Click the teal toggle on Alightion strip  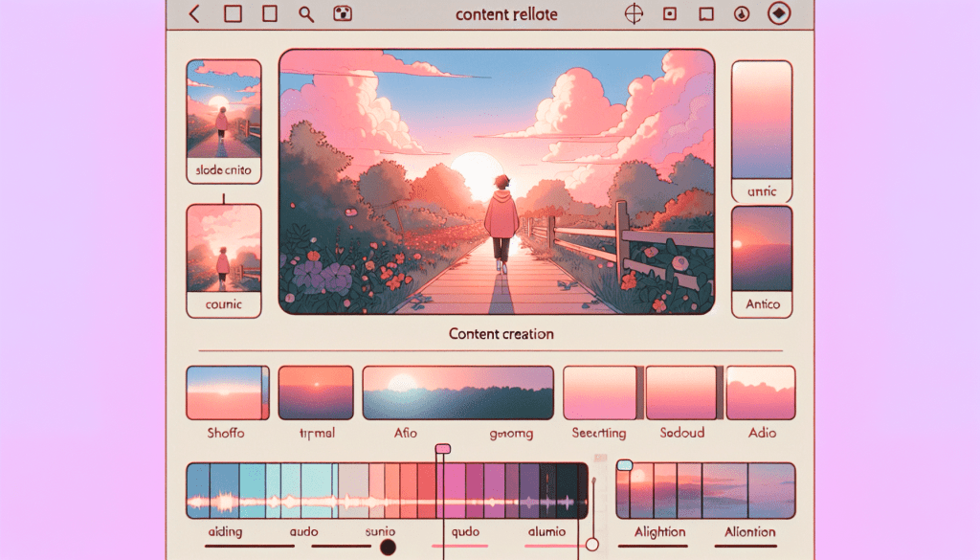tap(625, 466)
